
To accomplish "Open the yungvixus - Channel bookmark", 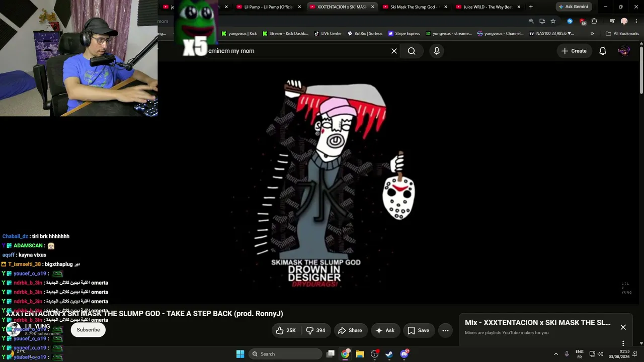I will (500, 34).
